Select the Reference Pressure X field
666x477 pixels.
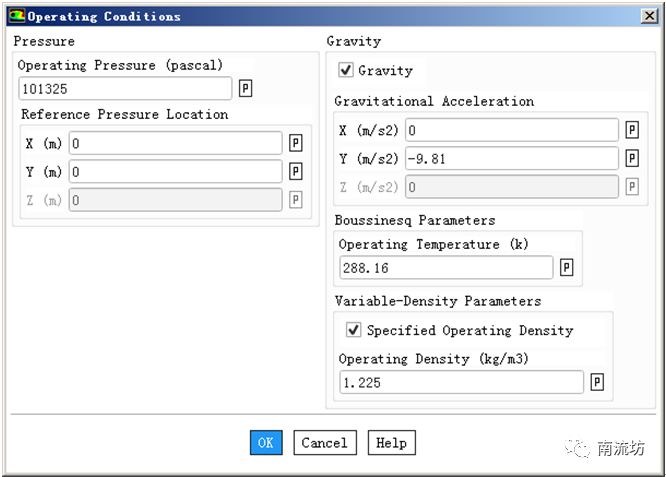(175, 143)
